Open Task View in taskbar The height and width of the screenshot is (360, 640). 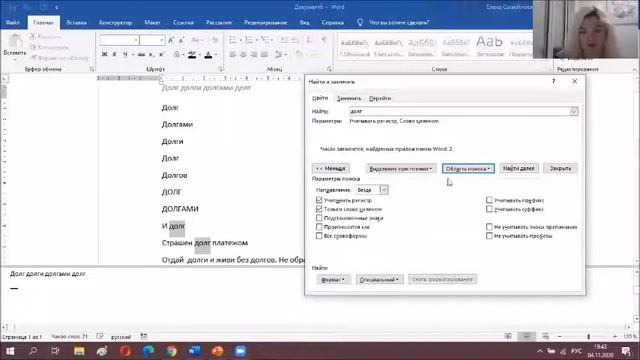[x=56, y=351]
